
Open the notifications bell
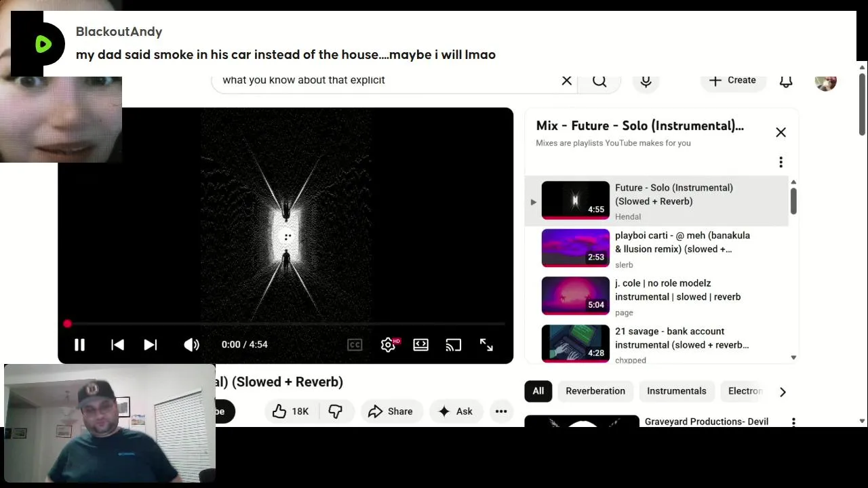[786, 81]
